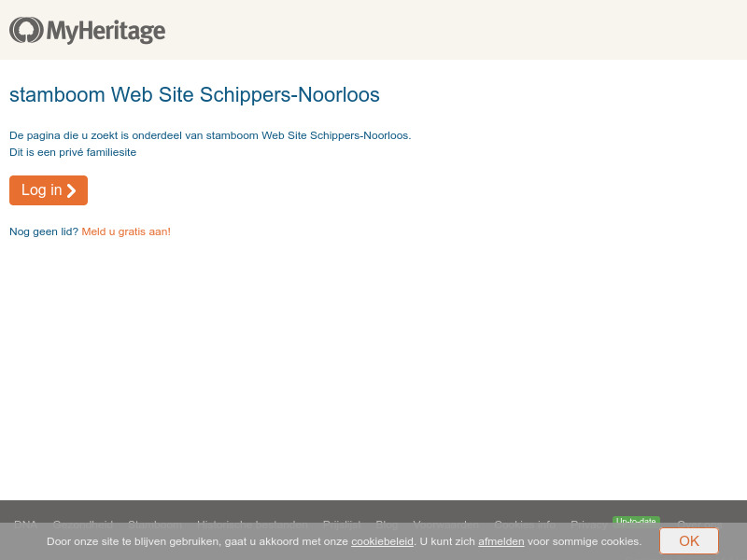This screenshot has width=747, height=560.
Task: Open the Stamboom footer link
Action: [154, 525]
